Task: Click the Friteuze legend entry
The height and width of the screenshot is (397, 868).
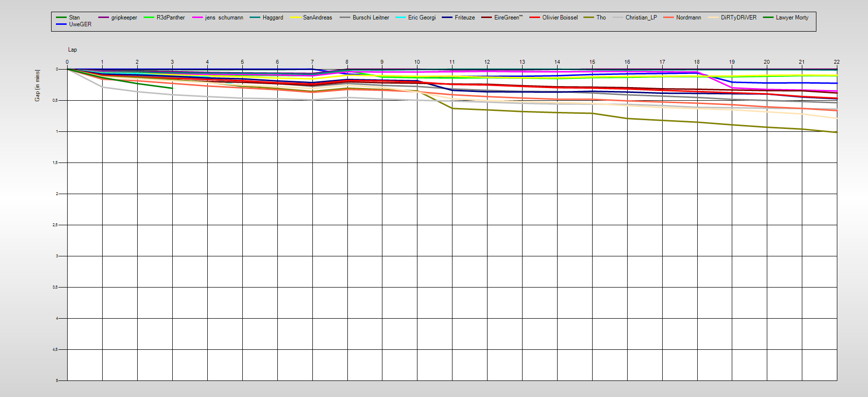Action: [465, 18]
